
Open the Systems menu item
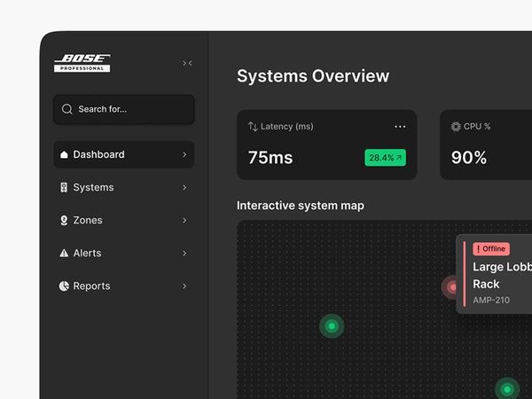(x=124, y=187)
